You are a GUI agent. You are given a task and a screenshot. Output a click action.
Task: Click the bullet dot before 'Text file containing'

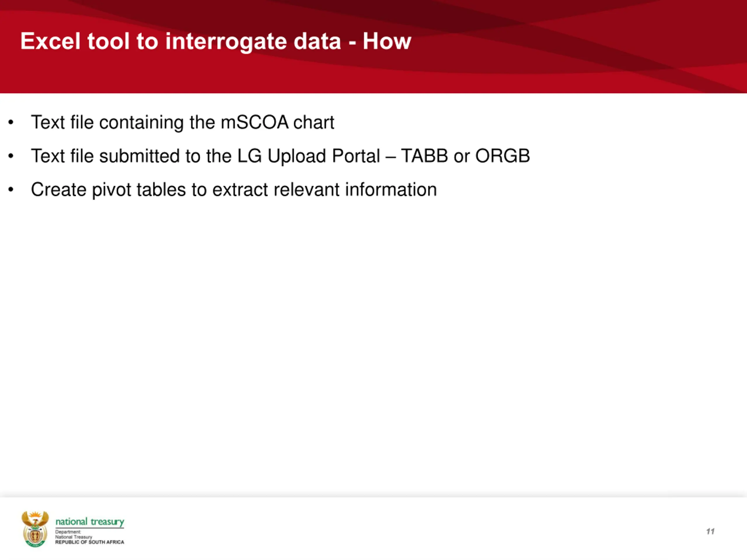(11, 122)
